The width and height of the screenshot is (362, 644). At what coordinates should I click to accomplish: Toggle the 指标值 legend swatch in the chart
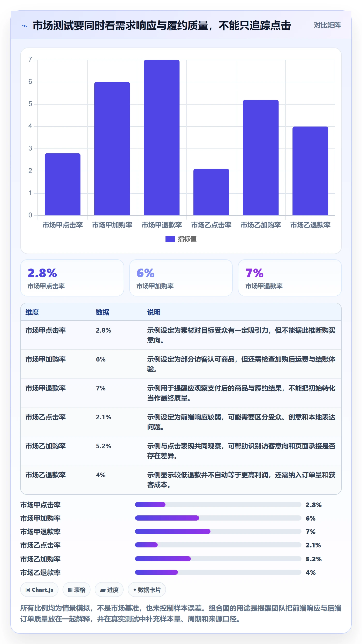[x=170, y=239]
